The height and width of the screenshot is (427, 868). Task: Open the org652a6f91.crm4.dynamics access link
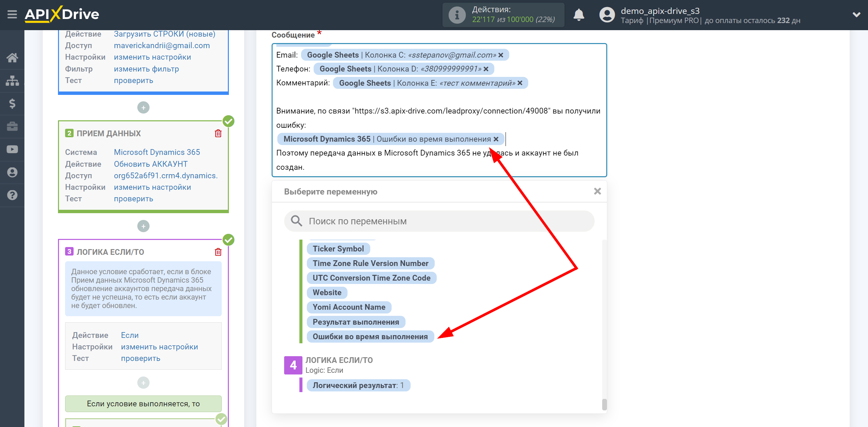pos(165,176)
